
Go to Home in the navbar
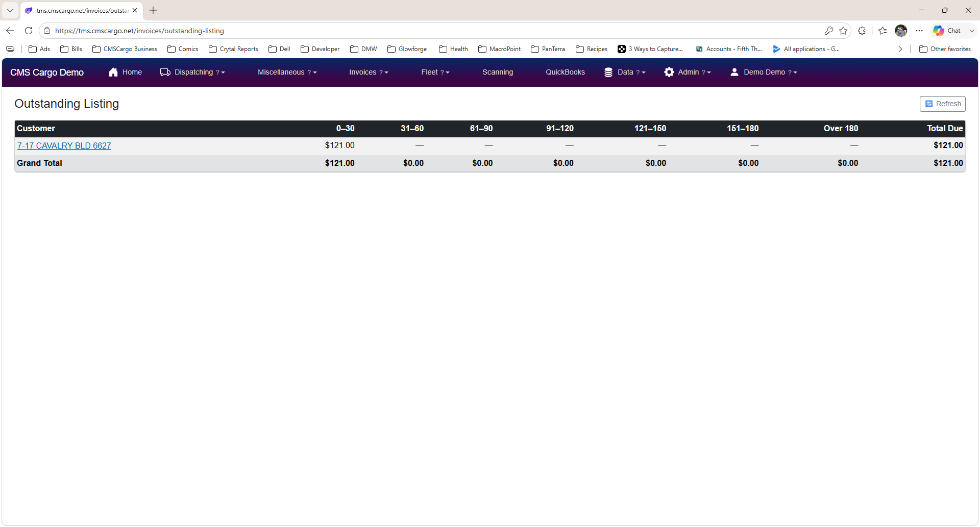pos(126,72)
